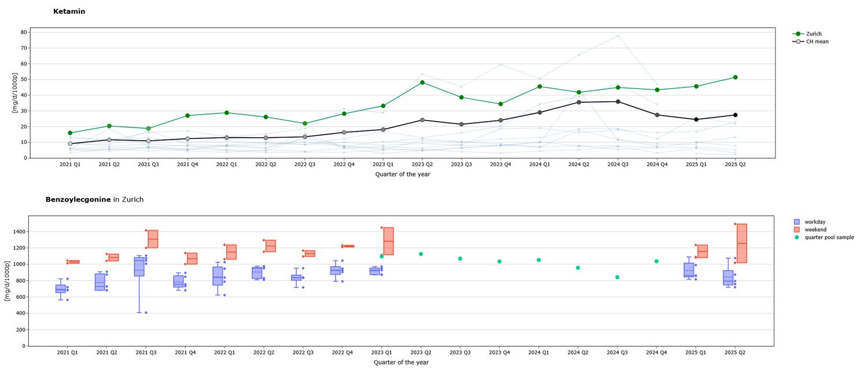Viewport: 868px width, 370px height.
Task: Select the Zurich marker at 2024 Q1
Action: point(539,86)
